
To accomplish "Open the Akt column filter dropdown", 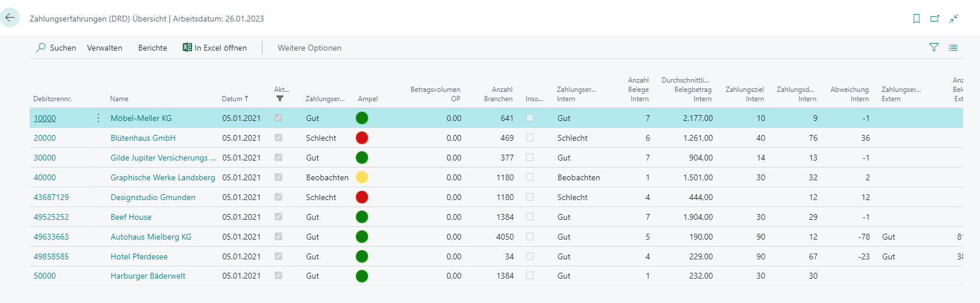I will (x=280, y=98).
